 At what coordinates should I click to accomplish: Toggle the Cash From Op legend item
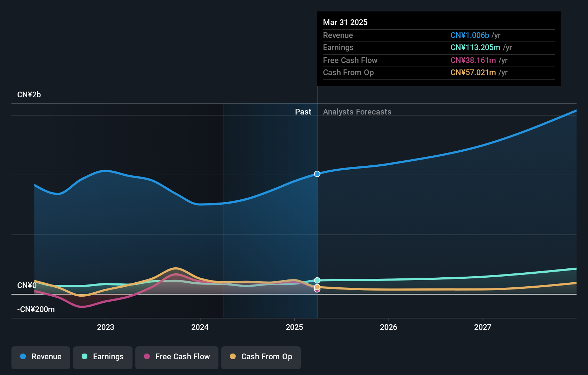[261, 357]
